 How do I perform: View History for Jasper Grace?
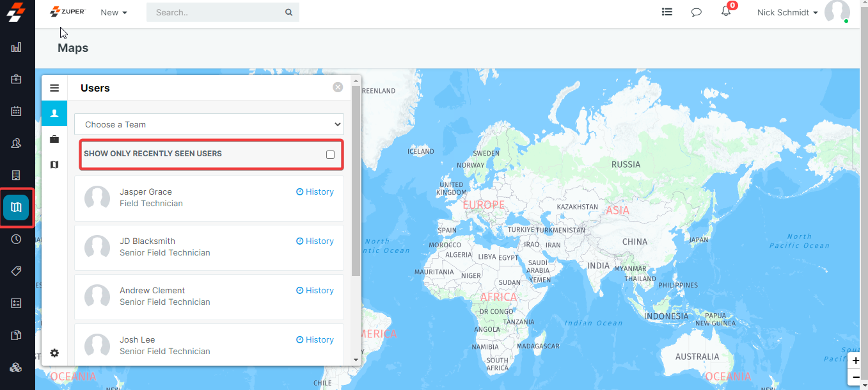315,191
